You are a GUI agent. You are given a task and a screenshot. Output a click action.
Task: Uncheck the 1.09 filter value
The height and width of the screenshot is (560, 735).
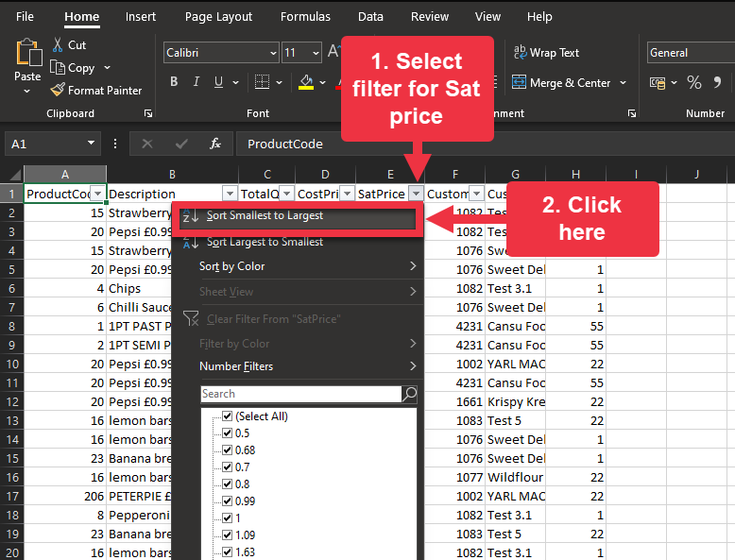tap(228, 535)
